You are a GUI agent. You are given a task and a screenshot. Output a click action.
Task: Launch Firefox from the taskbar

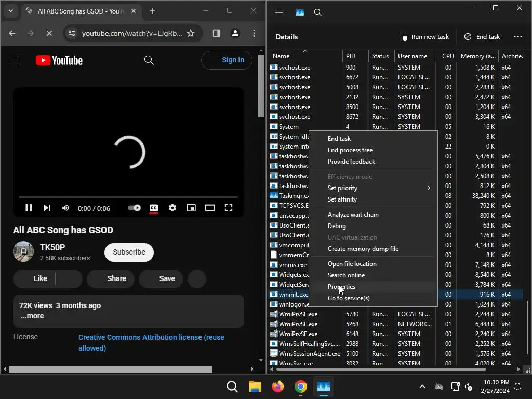(278, 387)
